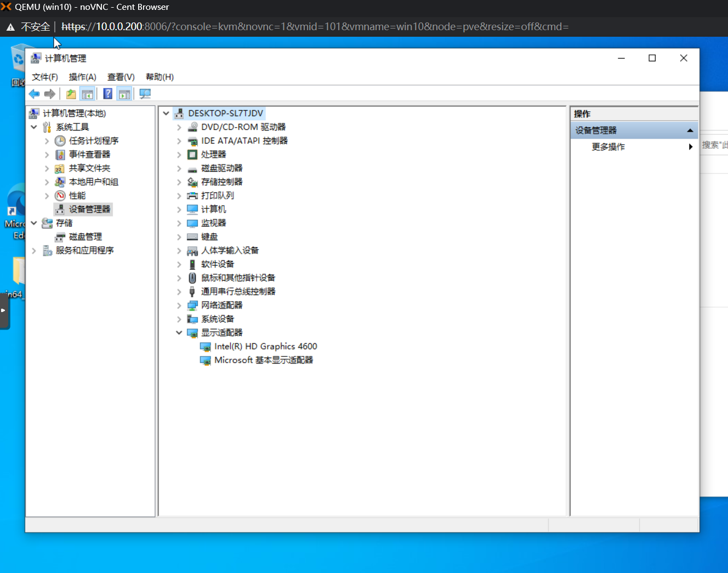The image size is (728, 573).
Task: Go back using the blue back arrow
Action: click(34, 94)
